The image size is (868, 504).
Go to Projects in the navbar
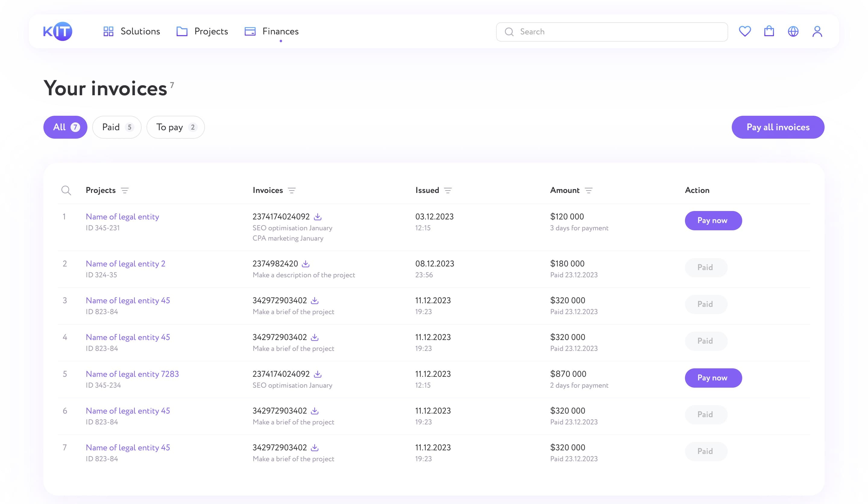coord(202,31)
